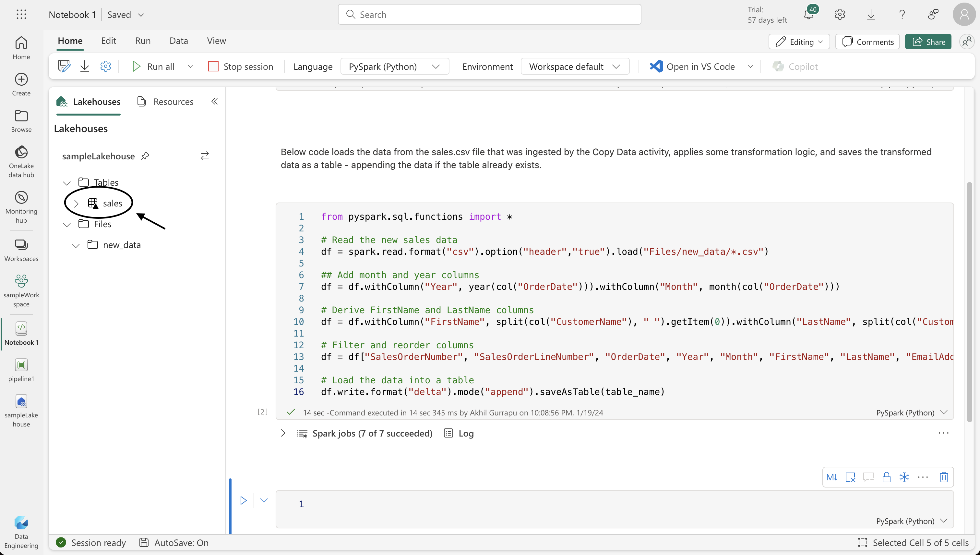Open the Editing mode dropdown

(799, 42)
